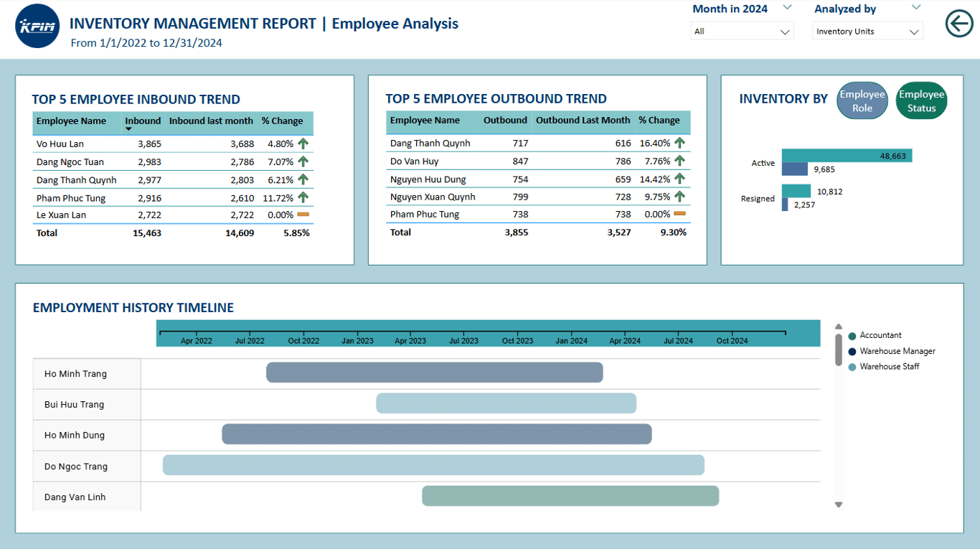Click the Do Ngoc Trang employment timeline bar
The image size is (980, 549).
point(433,465)
